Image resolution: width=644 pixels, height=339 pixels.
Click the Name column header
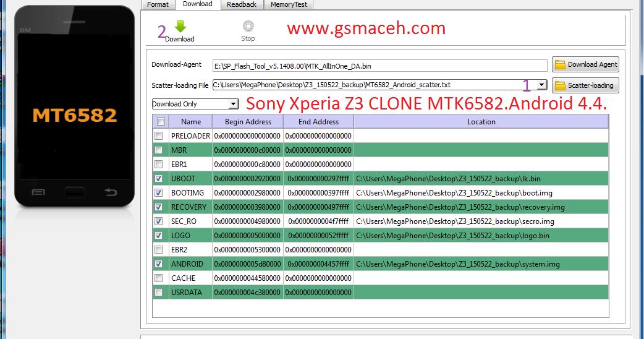pyautogui.click(x=191, y=122)
